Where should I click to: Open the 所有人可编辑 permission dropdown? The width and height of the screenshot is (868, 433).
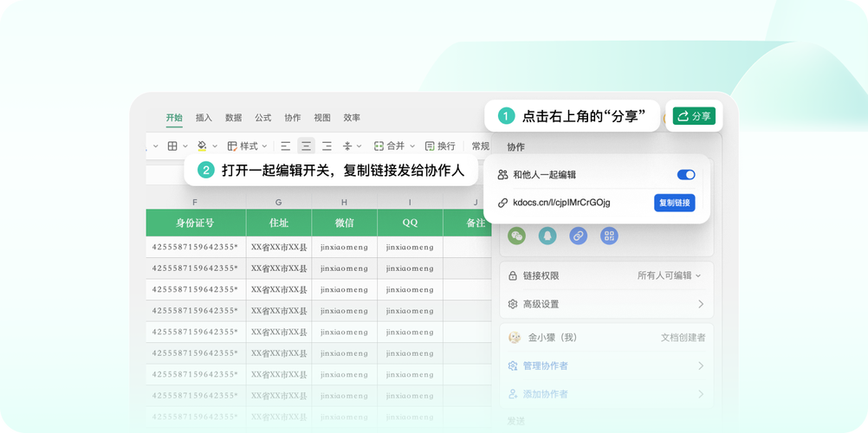tap(670, 275)
